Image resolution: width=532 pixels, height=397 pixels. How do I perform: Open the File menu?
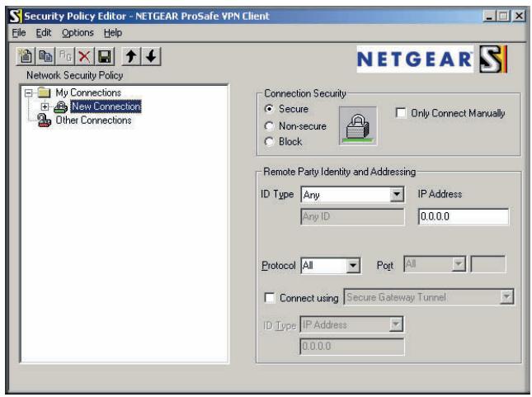click(x=19, y=33)
